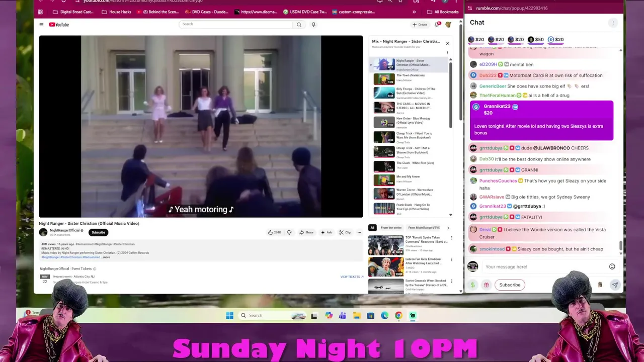Send chat message with paper plane icon
Image resolution: width=644 pixels, height=362 pixels.
[615, 285]
